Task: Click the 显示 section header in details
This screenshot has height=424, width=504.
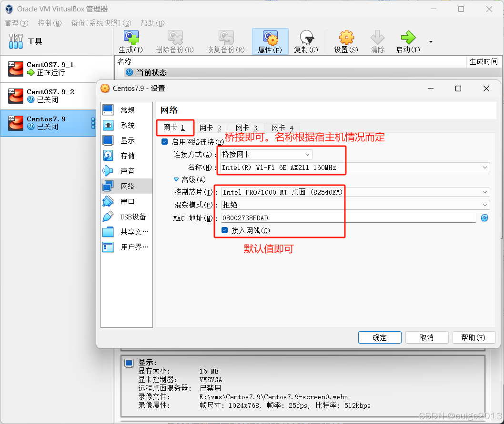Action: coord(148,362)
